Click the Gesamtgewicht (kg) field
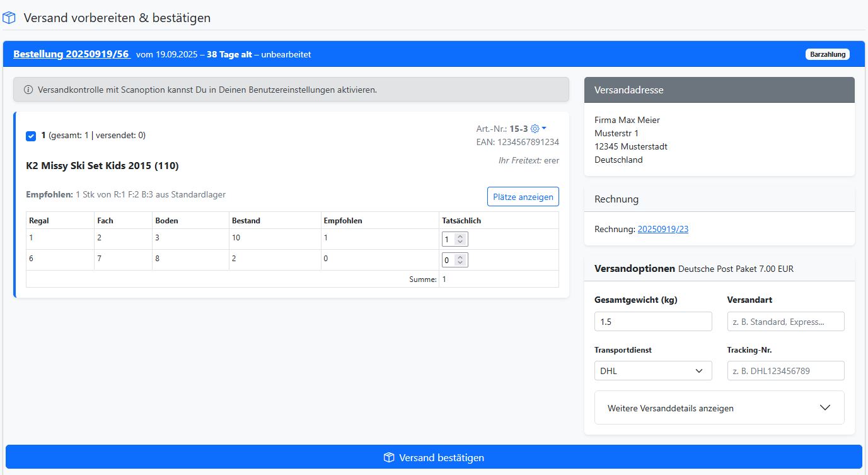Image resolution: width=868 pixels, height=475 pixels. click(x=652, y=322)
